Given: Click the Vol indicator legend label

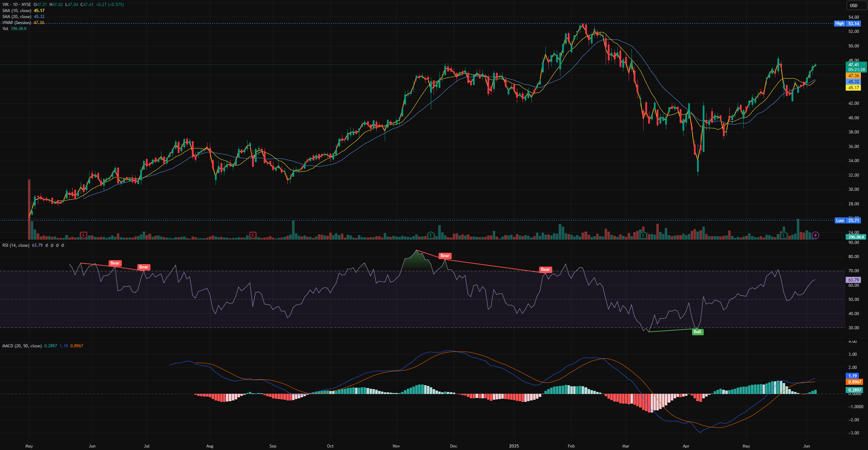Looking at the screenshot, I should coord(5,29).
